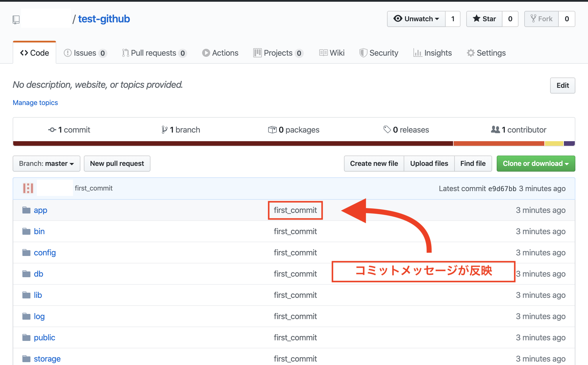
Task: Click the repository book icon beside the title
Action: pos(16,20)
